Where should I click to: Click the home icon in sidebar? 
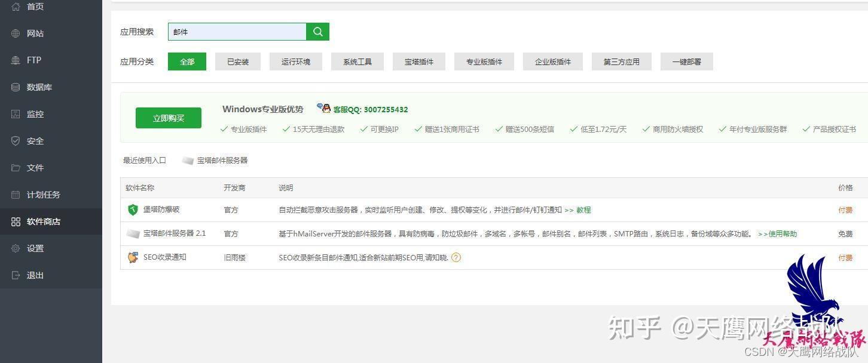coord(16,7)
